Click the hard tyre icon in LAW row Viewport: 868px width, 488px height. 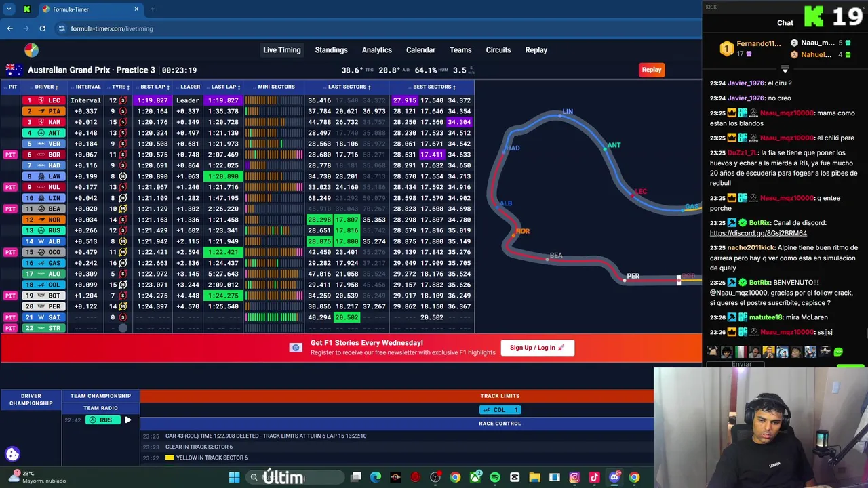click(123, 176)
